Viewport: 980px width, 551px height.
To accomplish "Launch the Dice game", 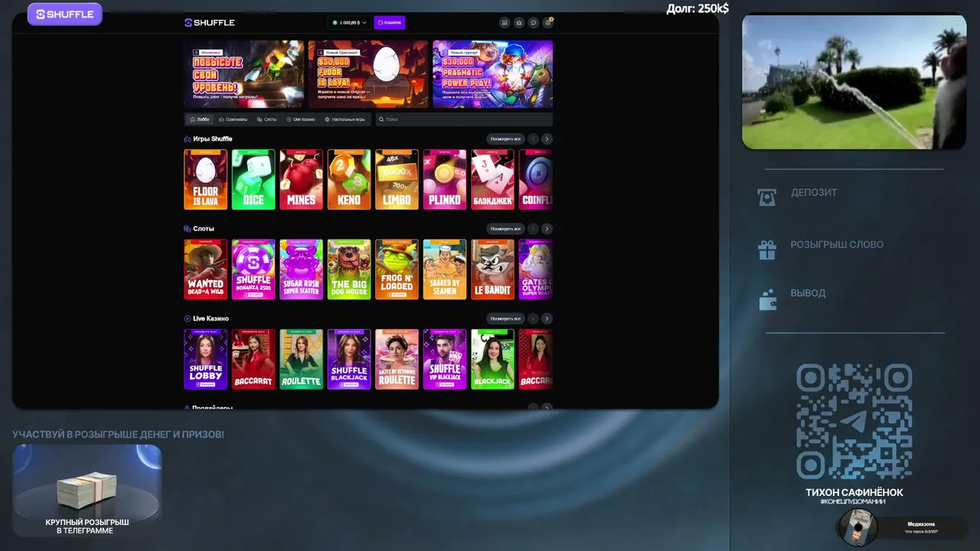I will (253, 180).
